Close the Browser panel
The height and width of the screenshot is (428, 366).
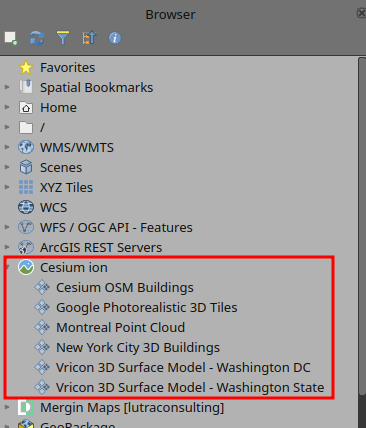click(361, 13)
